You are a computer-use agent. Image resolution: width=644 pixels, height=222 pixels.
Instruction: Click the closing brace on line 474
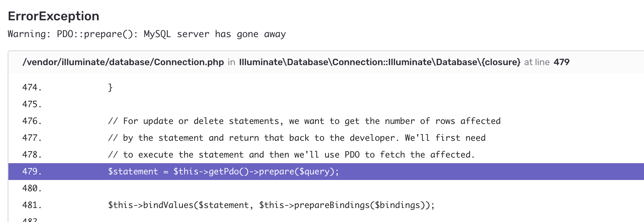coord(110,88)
